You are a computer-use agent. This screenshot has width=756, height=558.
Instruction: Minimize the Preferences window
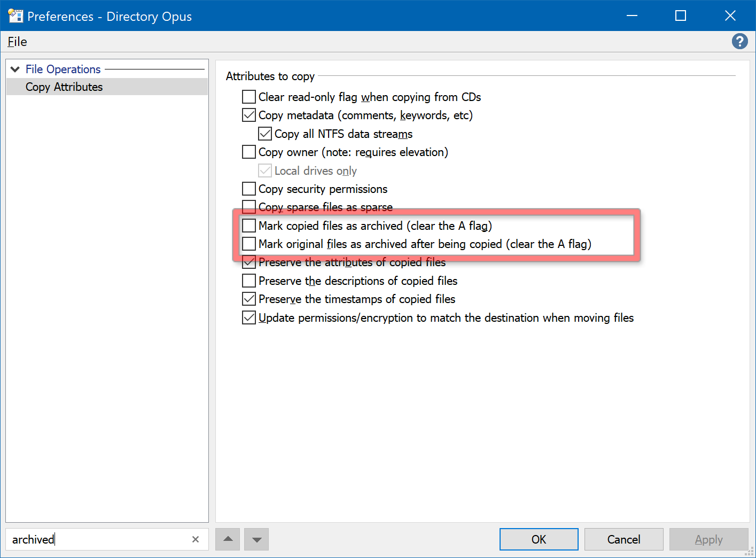pyautogui.click(x=632, y=15)
